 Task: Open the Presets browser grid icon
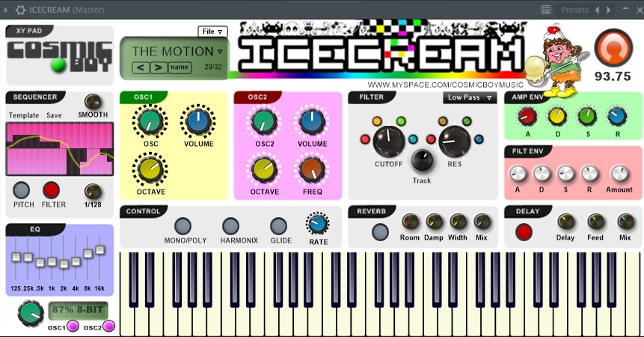click(546, 10)
